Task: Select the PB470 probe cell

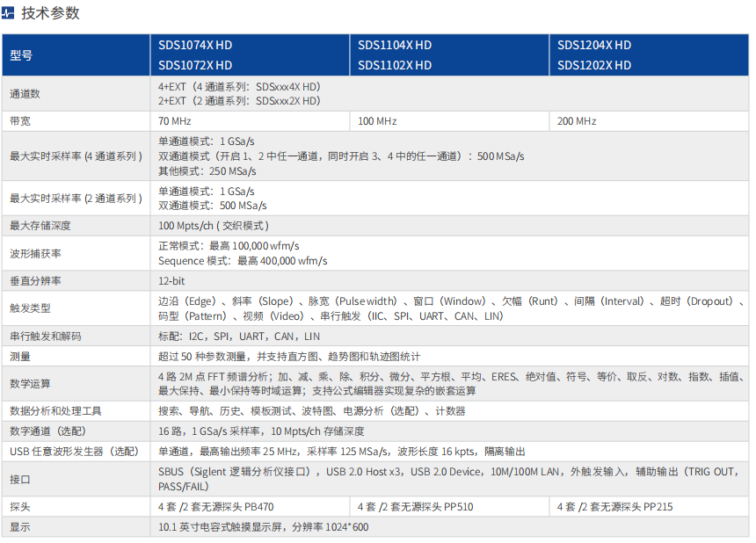Action: 216,507
